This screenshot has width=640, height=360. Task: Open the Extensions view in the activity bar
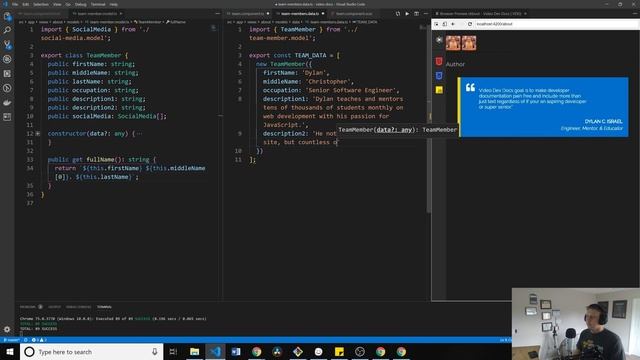point(7,74)
